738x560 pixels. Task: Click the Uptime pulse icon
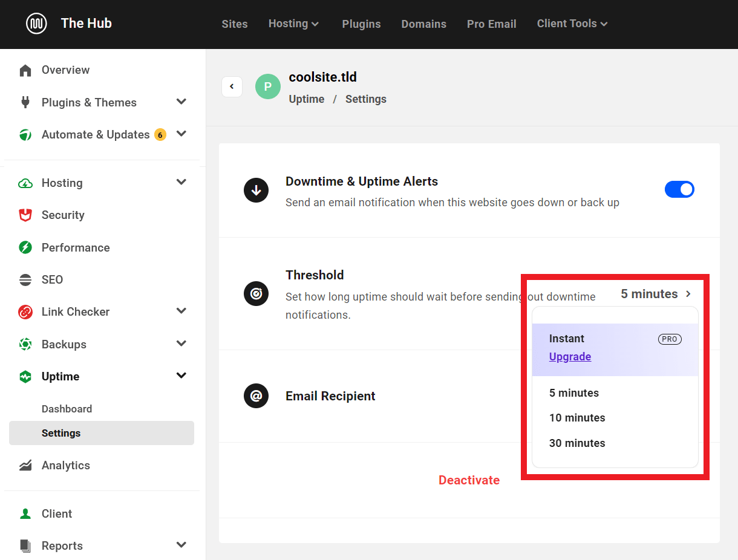(25, 376)
